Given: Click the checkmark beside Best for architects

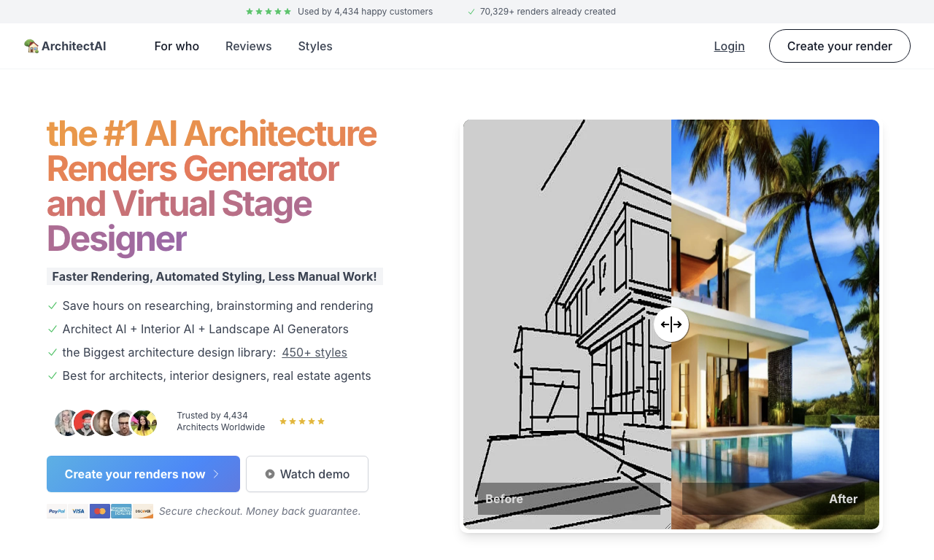Looking at the screenshot, I should pos(53,376).
